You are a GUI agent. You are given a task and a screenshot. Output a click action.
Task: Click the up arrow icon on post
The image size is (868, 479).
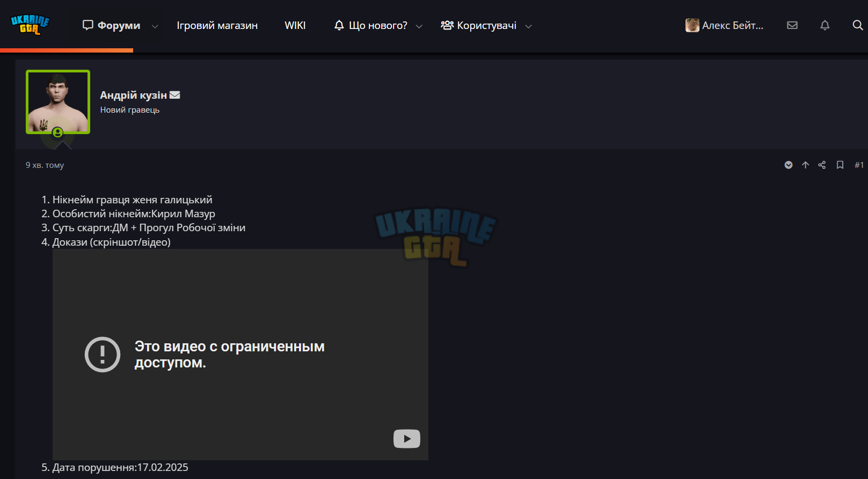(805, 165)
